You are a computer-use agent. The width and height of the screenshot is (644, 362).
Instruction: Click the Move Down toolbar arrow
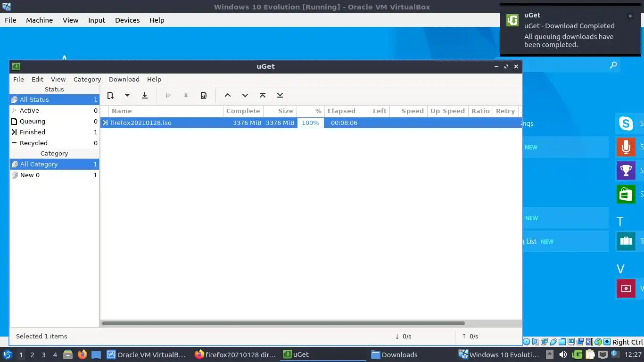[245, 95]
